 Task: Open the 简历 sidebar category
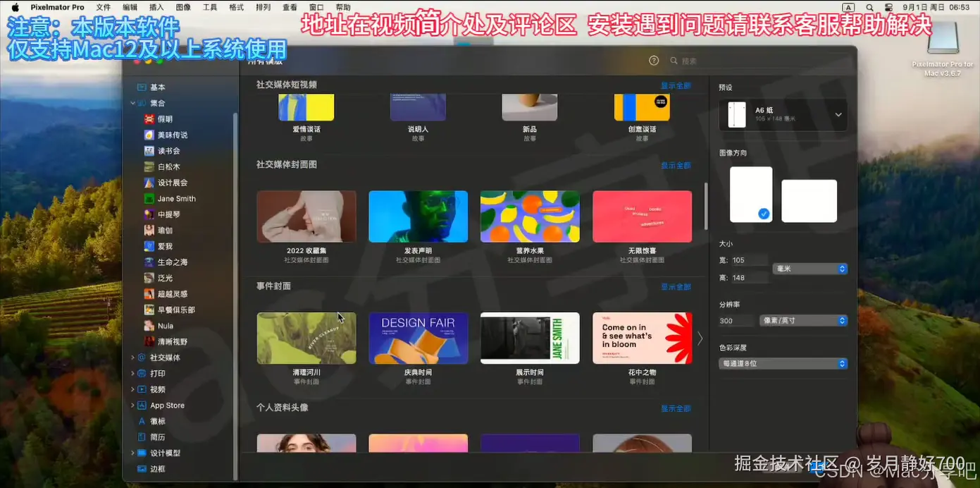pos(158,437)
